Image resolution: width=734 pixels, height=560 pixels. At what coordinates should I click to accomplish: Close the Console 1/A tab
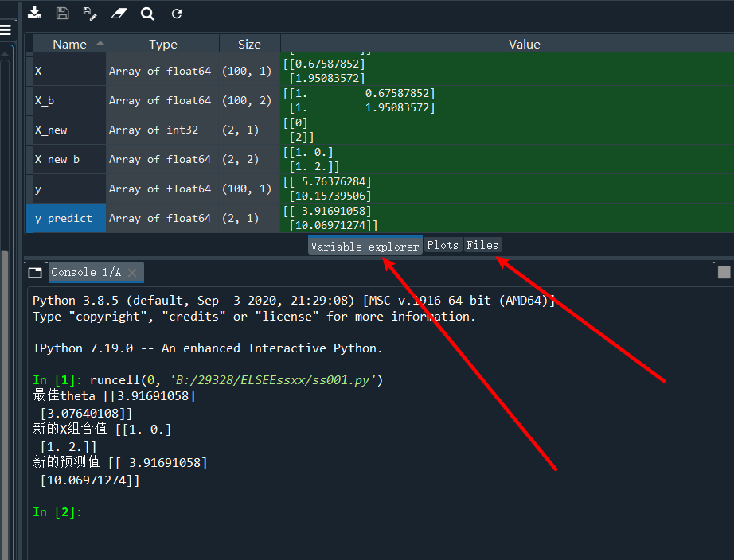click(133, 272)
